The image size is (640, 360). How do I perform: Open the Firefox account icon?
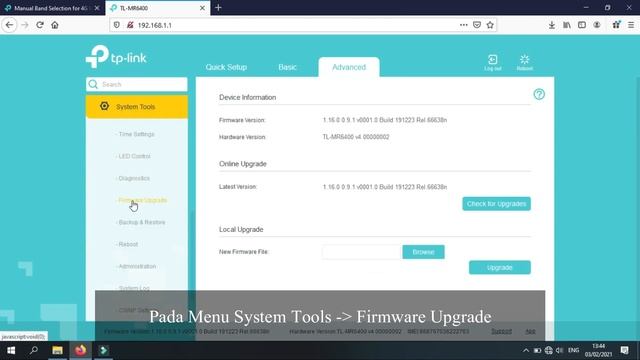pyautogui.click(x=597, y=25)
